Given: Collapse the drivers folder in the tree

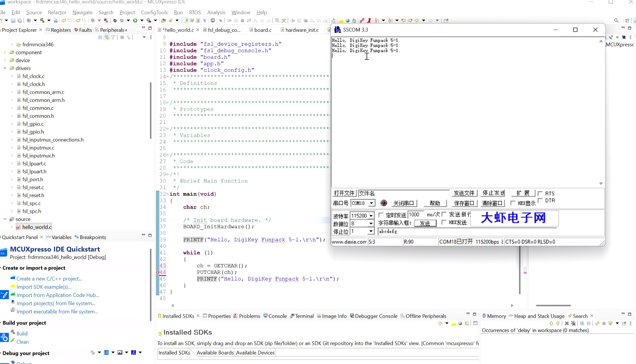Looking at the screenshot, I should [5, 68].
